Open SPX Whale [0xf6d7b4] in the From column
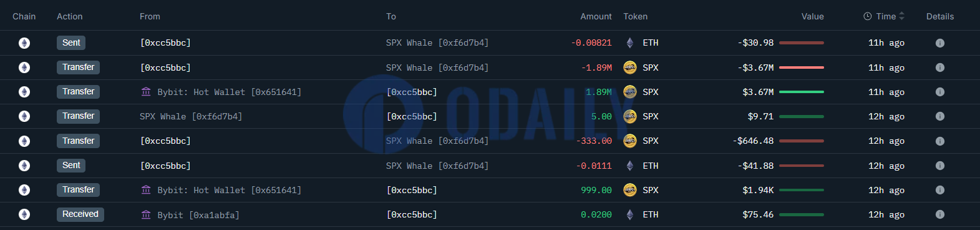Image resolution: width=980 pixels, height=230 pixels. [191, 116]
